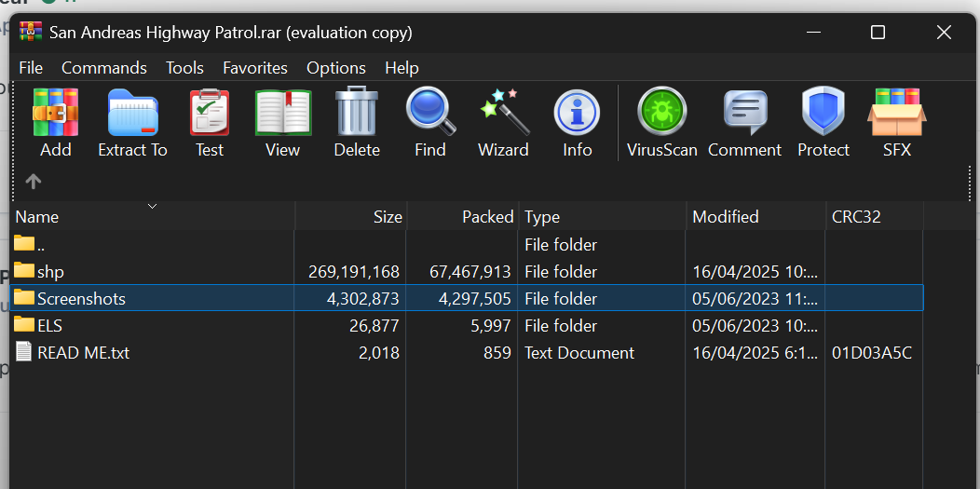The image size is (980, 489).
Task: Select the shp folder
Action: click(50, 272)
